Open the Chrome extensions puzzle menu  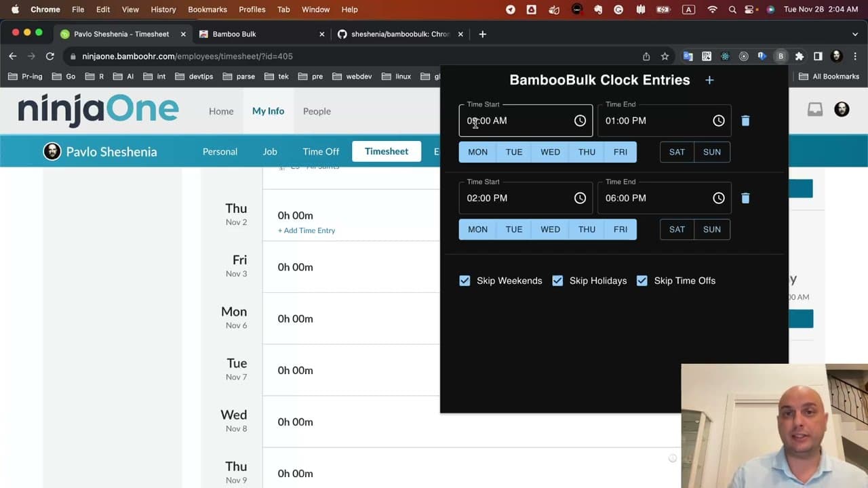800,56
